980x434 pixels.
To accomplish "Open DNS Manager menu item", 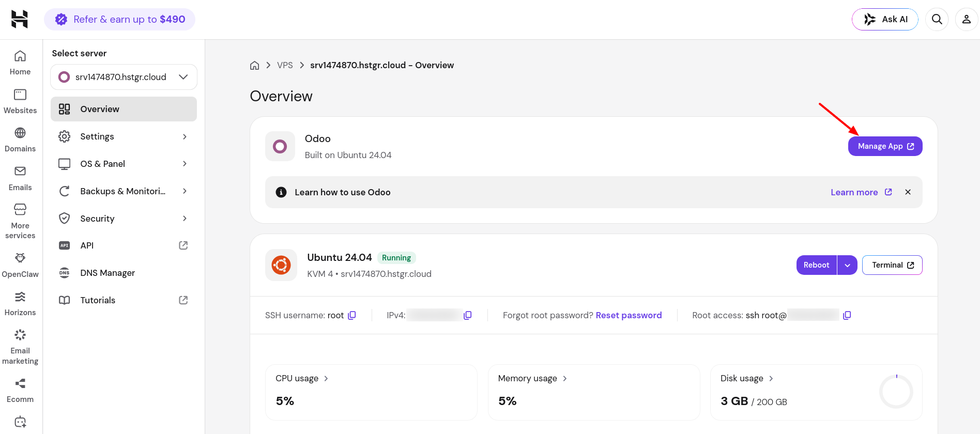I will pos(124,273).
